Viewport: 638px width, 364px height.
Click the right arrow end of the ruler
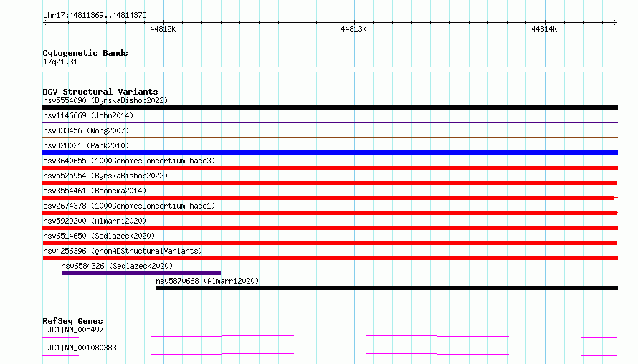click(615, 22)
